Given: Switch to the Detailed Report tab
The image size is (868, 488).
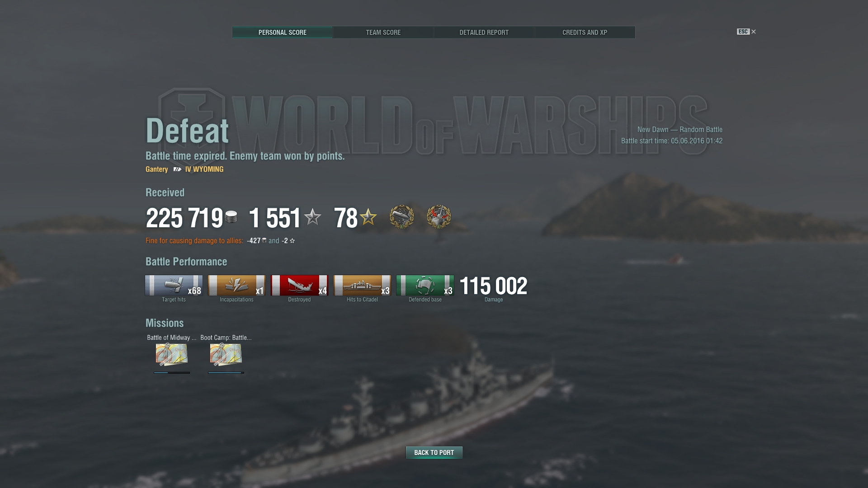Looking at the screenshot, I should (484, 33).
